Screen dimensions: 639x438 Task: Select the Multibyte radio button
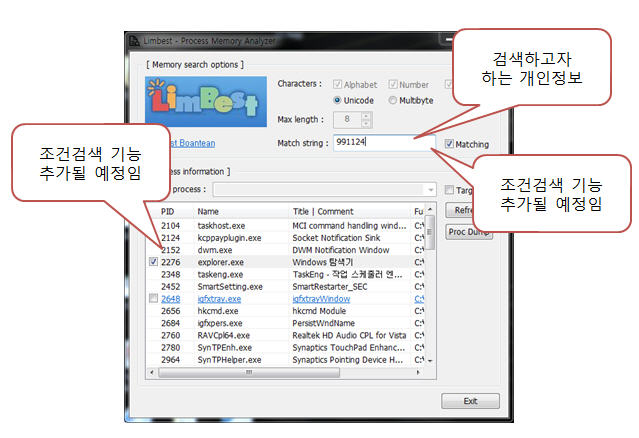pyautogui.click(x=391, y=100)
